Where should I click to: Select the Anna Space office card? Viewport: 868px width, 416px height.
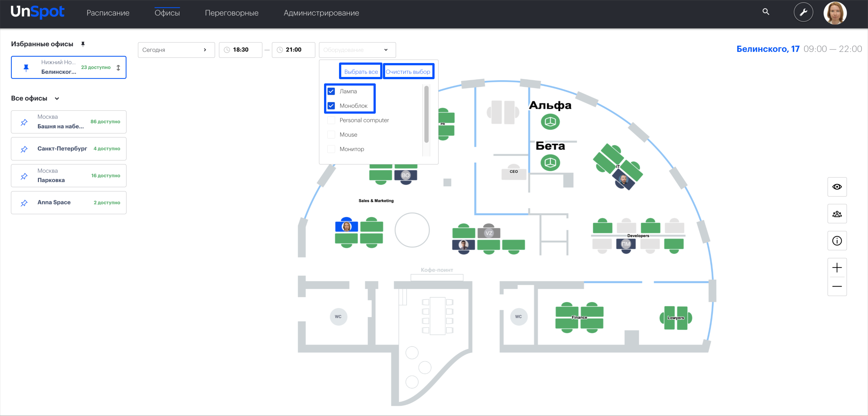click(x=69, y=202)
